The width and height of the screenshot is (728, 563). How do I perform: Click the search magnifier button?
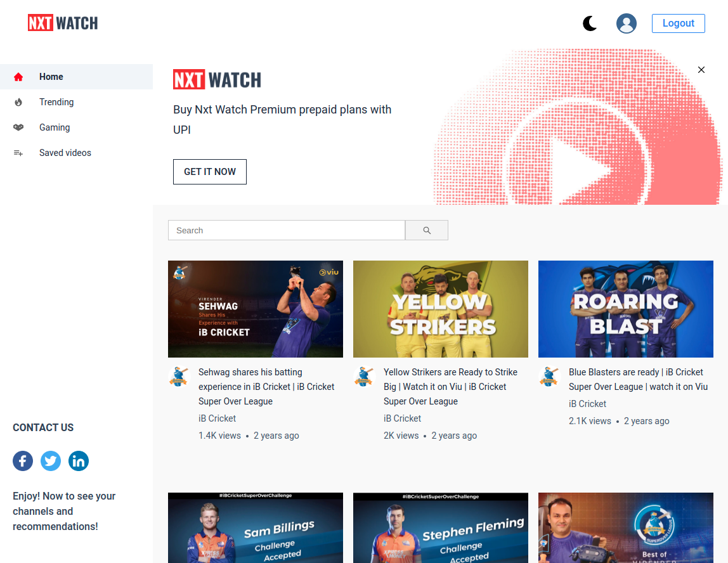click(x=427, y=230)
